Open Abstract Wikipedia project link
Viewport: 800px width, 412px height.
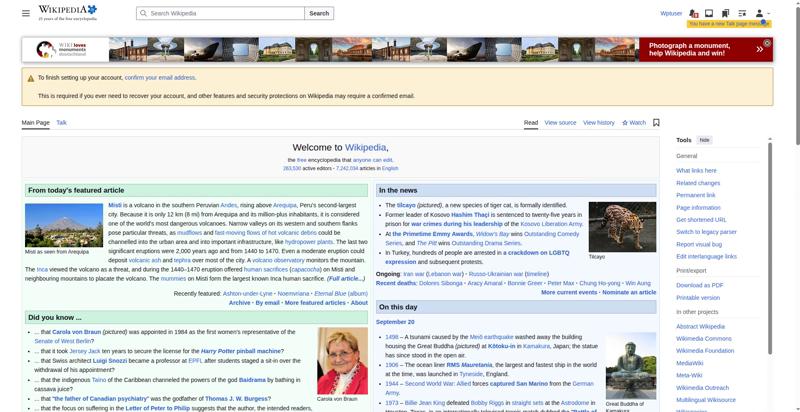700,326
